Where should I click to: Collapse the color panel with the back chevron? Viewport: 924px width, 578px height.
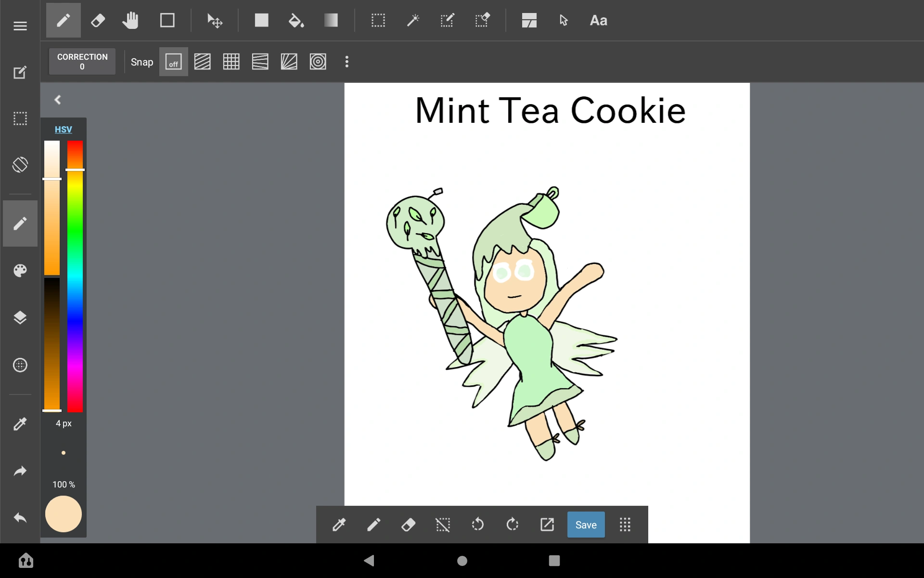(57, 100)
